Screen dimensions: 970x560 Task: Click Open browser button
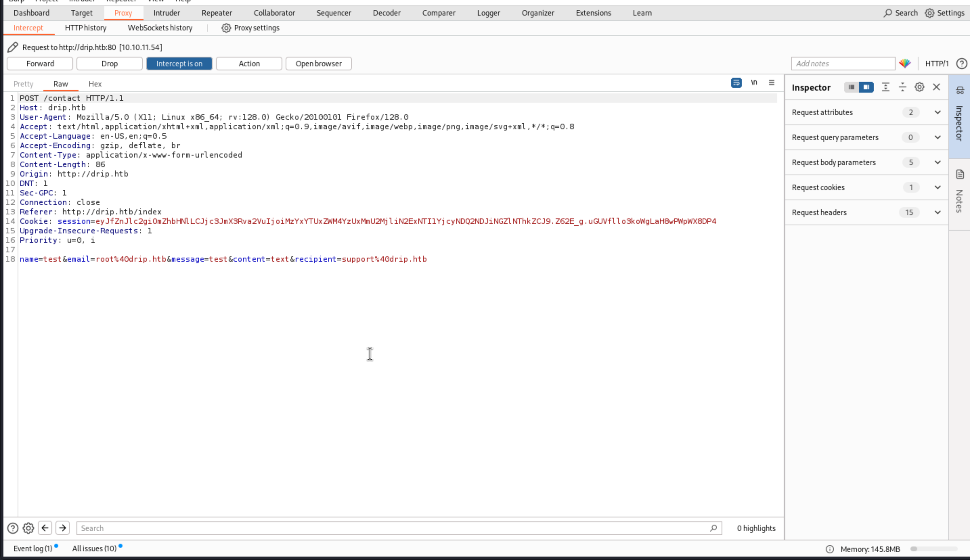coord(319,64)
